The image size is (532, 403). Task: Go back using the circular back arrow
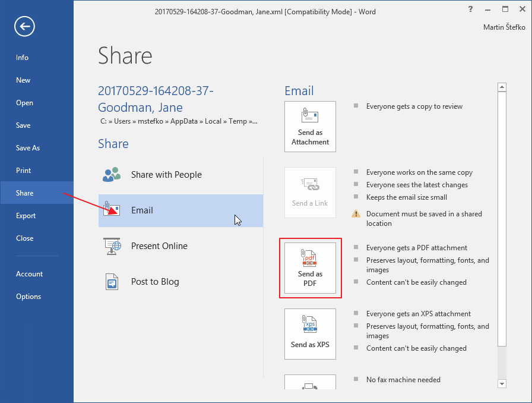(24, 27)
